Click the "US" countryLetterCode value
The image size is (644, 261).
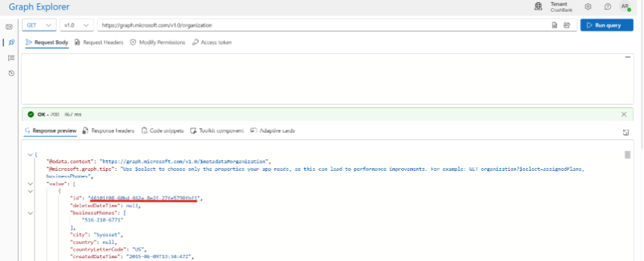139,249
